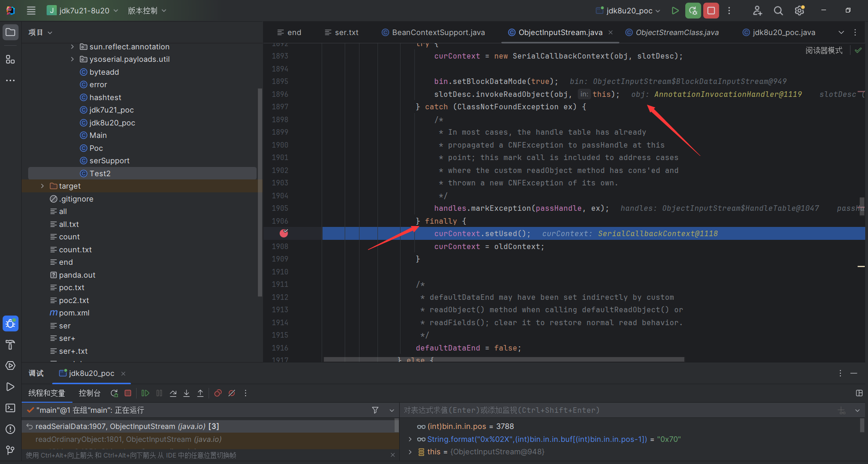Image resolution: width=868 pixels, height=464 pixels.
Task: Switch to Console tab in debugger
Action: 90,393
